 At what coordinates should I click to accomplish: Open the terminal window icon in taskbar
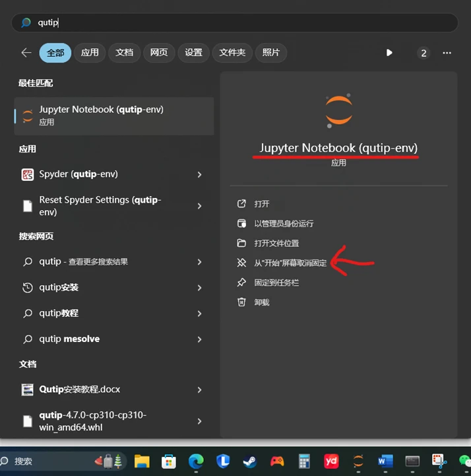click(x=412, y=461)
